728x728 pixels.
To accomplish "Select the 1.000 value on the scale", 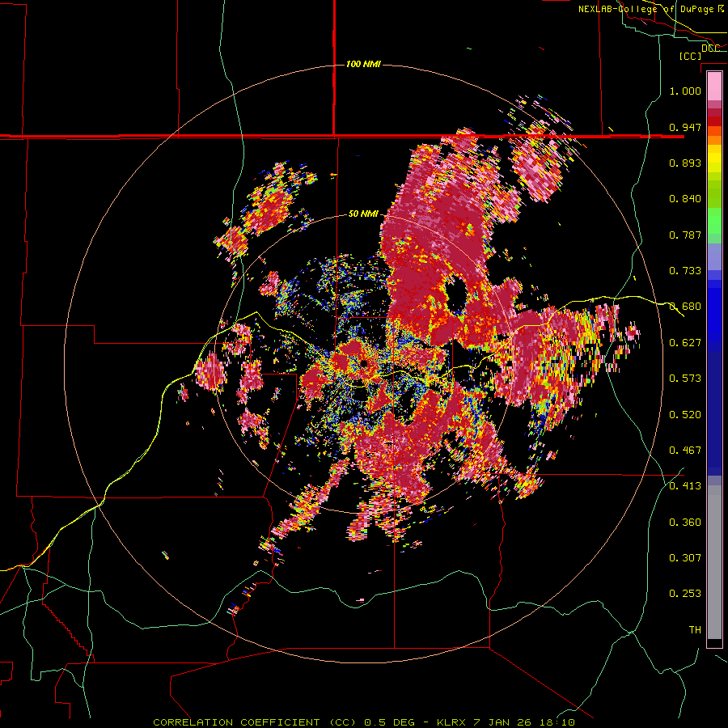I will 685,91.
